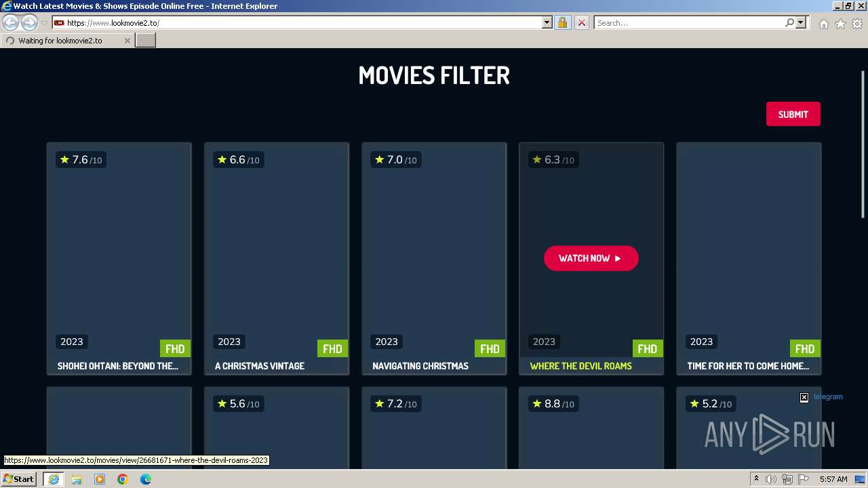Image resolution: width=868 pixels, height=488 pixels.
Task: Open a new tab button
Action: (x=146, y=41)
